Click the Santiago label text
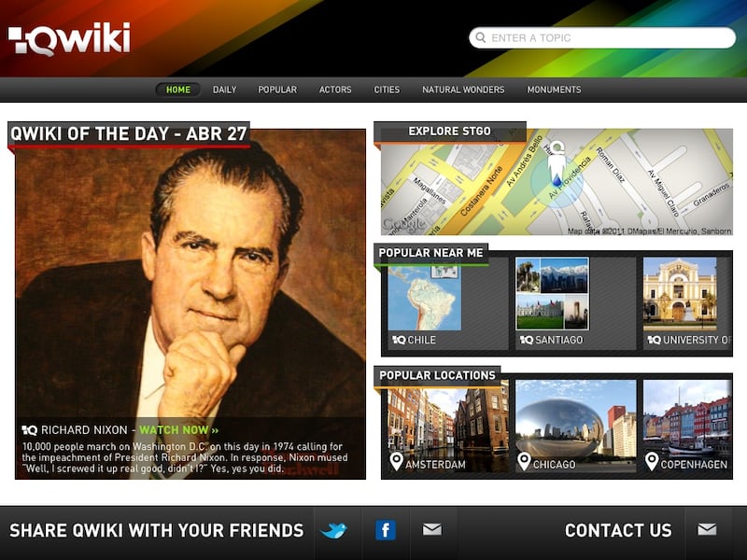This screenshot has height=560, width=747. 558,340
